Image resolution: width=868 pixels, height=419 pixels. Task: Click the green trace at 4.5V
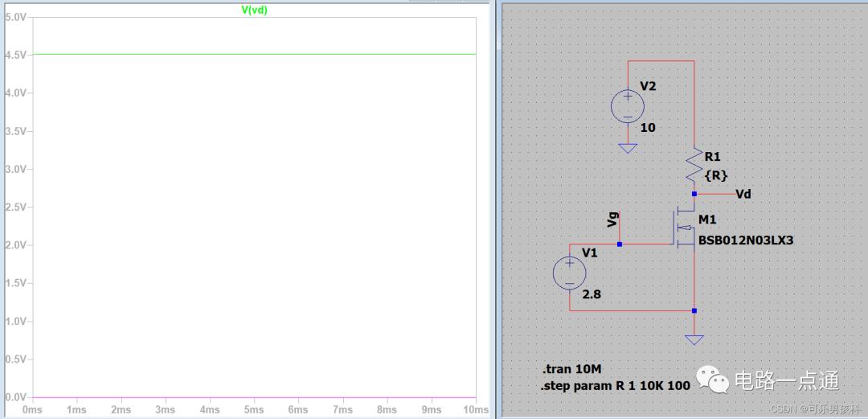(x=255, y=55)
